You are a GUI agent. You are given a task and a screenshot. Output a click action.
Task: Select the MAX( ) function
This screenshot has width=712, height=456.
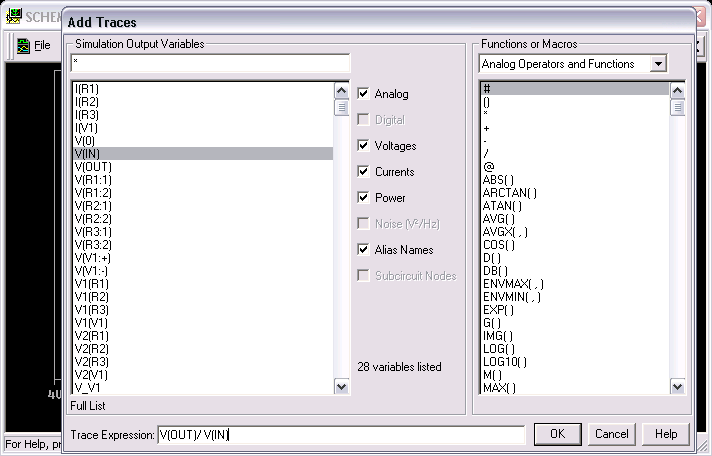[575, 388]
